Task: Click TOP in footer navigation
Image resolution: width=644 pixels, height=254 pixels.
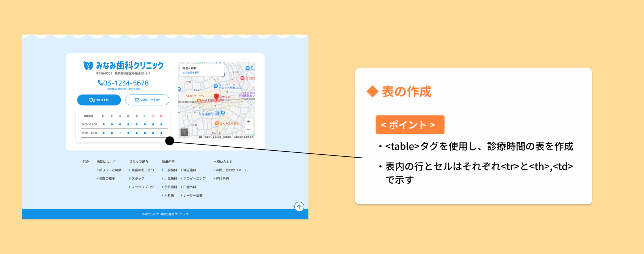Action: 86,162
